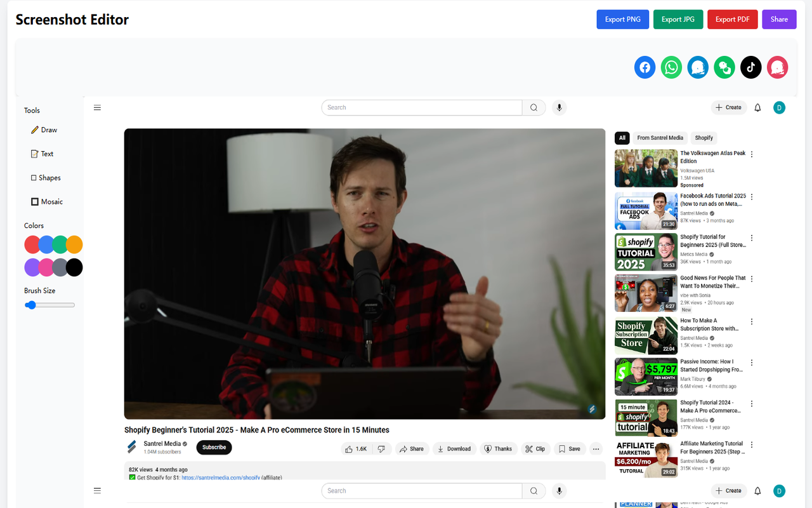Viewport: 812px width, 508px height.
Task: Click the Search field in the upper YouTube header
Action: pyautogui.click(x=422, y=107)
